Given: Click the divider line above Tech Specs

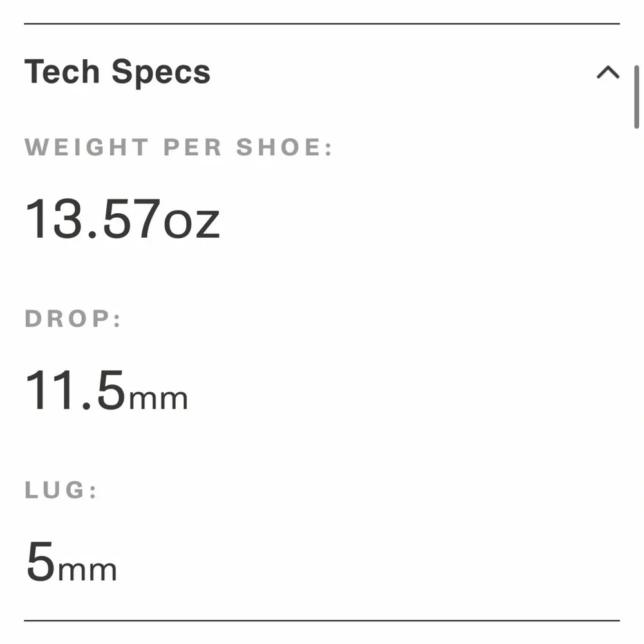Looking at the screenshot, I should tap(322, 24).
